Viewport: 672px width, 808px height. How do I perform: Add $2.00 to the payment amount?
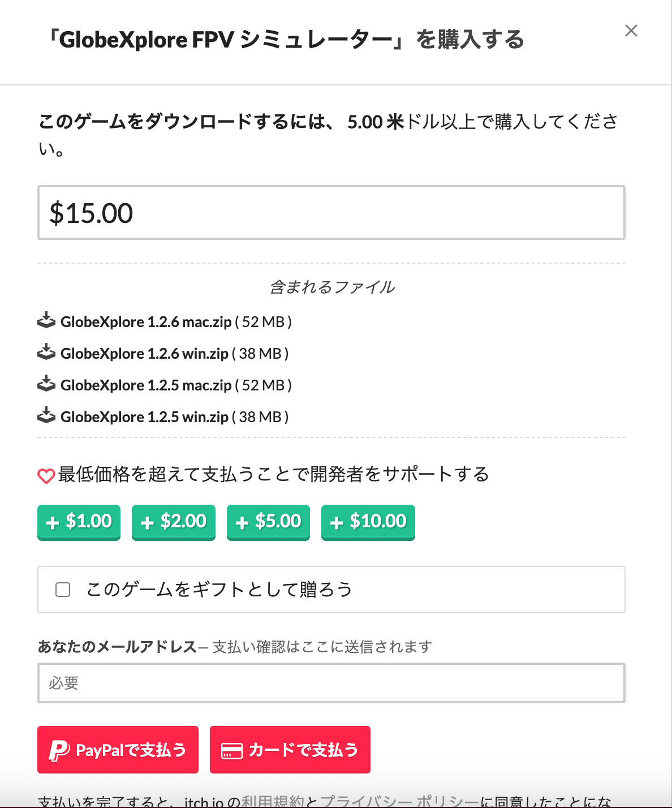click(174, 522)
